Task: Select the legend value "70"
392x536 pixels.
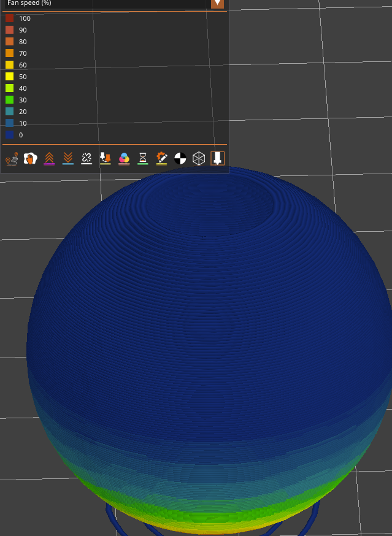Action: [23, 53]
